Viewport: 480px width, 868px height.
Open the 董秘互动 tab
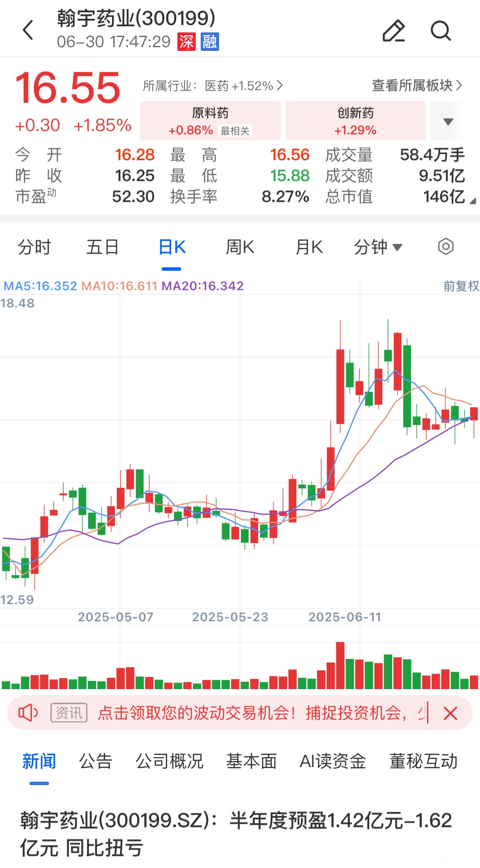click(x=423, y=761)
